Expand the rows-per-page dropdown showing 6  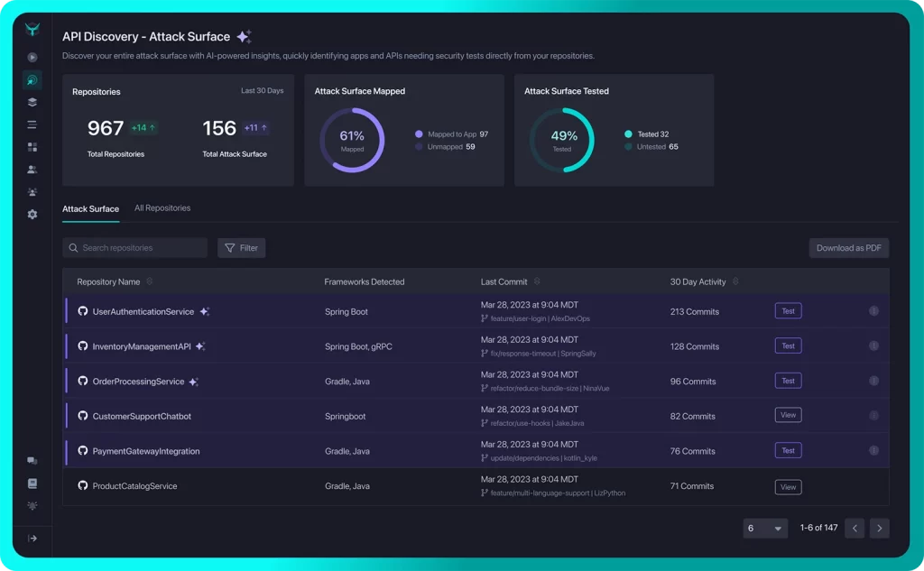pos(765,529)
